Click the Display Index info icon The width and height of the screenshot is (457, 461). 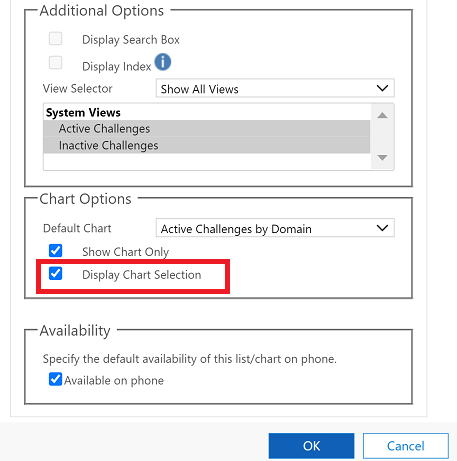(163, 62)
